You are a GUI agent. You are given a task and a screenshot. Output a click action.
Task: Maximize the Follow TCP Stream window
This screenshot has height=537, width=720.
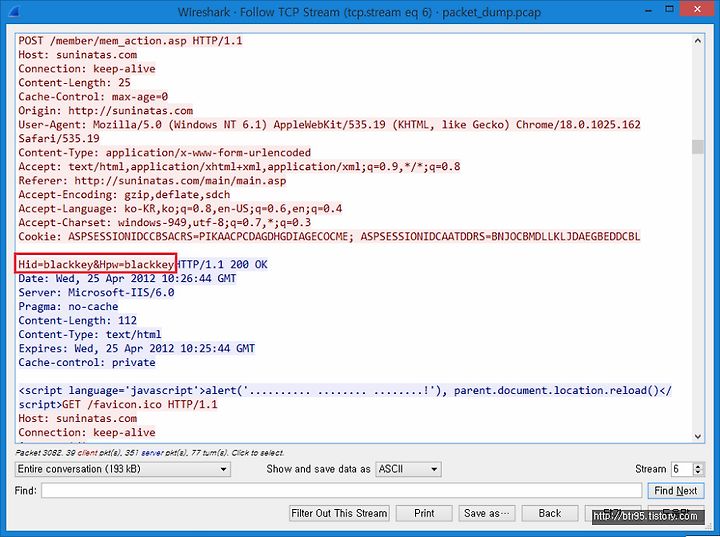coord(670,9)
